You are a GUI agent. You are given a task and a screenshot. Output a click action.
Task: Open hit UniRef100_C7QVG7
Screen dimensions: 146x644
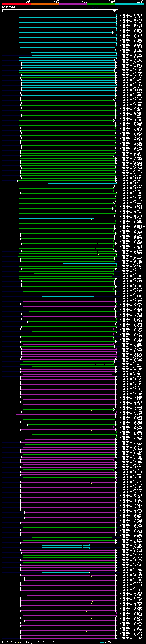131,67
